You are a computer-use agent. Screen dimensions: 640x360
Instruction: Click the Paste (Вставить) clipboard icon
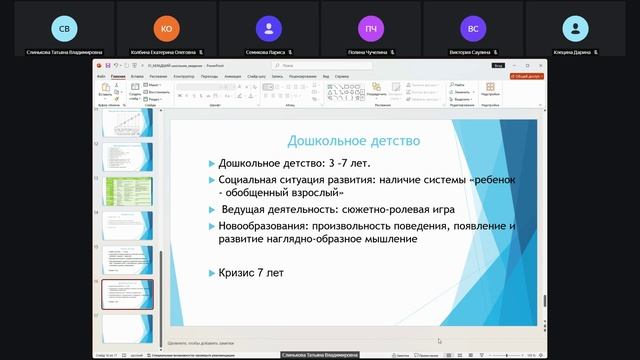(105, 87)
